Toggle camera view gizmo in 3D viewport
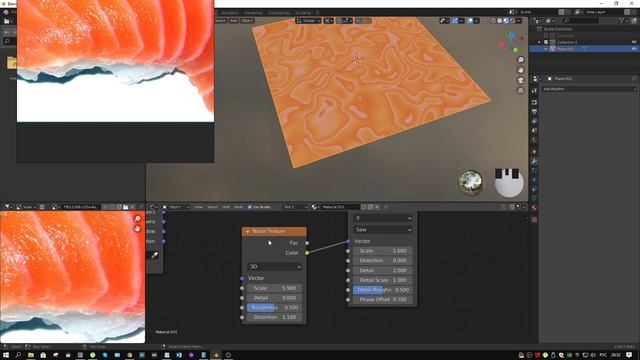 [x=521, y=80]
